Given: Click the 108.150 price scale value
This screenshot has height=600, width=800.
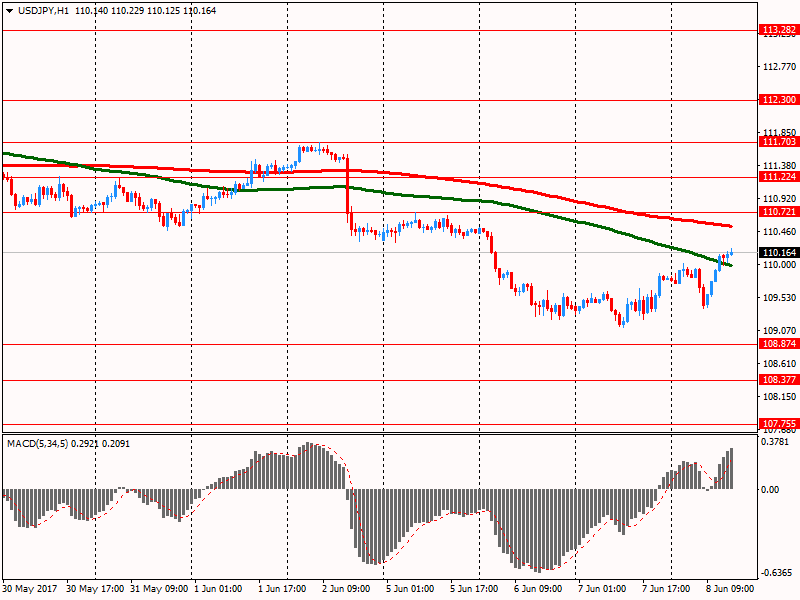Looking at the screenshot, I should 779,396.
